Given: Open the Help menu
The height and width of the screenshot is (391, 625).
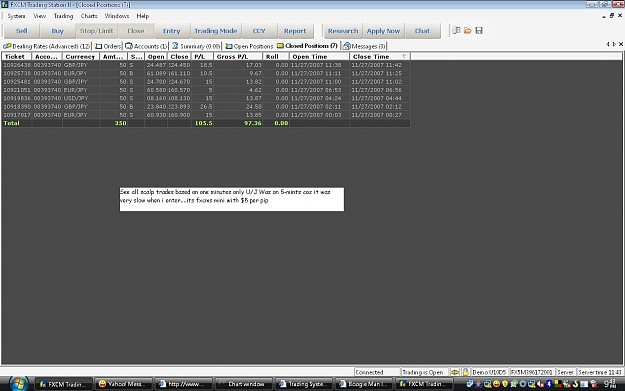Looking at the screenshot, I should [x=143, y=16].
